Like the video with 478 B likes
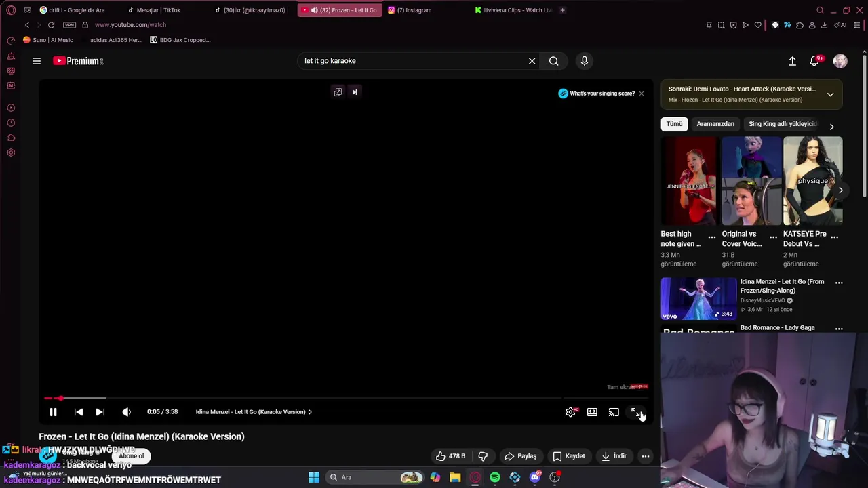 pyautogui.click(x=451, y=456)
